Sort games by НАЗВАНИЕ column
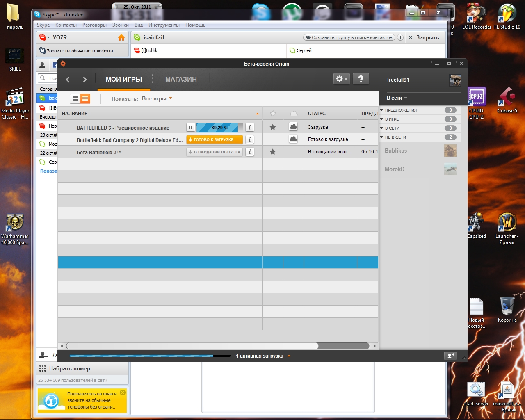 [160, 114]
